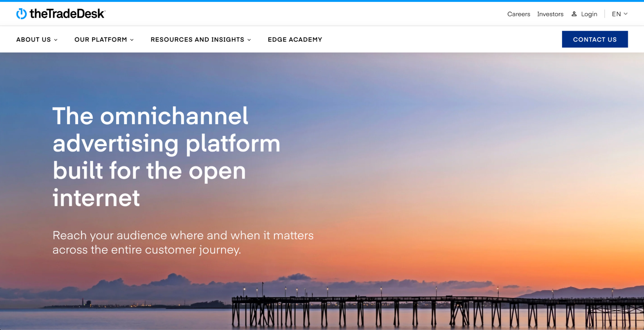The width and height of the screenshot is (644, 330).
Task: Open the Careers page link
Action: click(x=519, y=14)
